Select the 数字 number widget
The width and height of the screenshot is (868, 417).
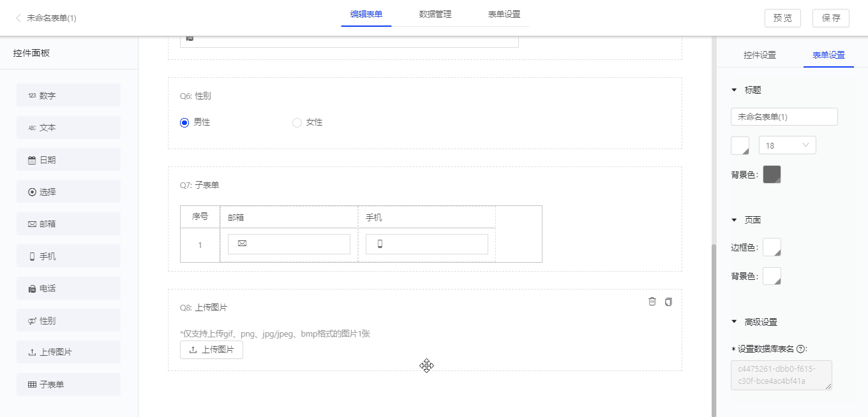pyautogui.click(x=68, y=94)
